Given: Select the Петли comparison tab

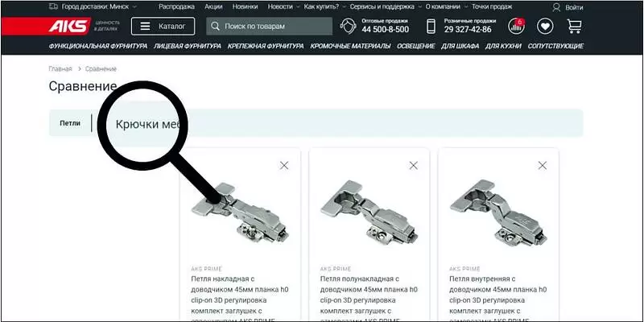Looking at the screenshot, I should point(70,123).
